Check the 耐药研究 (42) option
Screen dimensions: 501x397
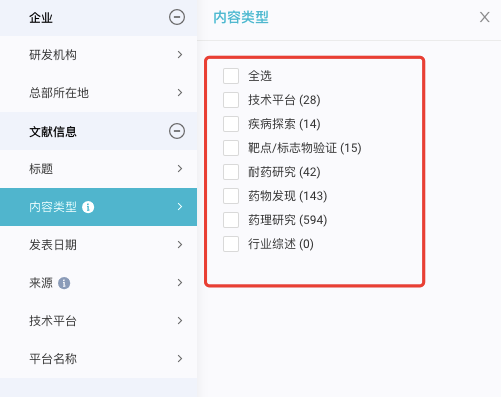click(231, 172)
